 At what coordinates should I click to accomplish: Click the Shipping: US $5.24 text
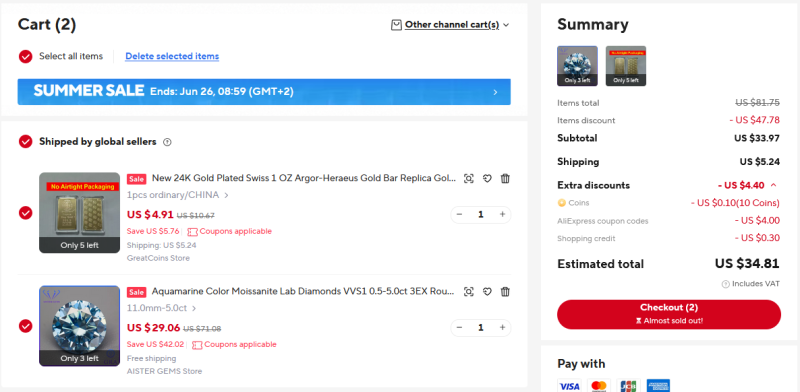tap(161, 246)
